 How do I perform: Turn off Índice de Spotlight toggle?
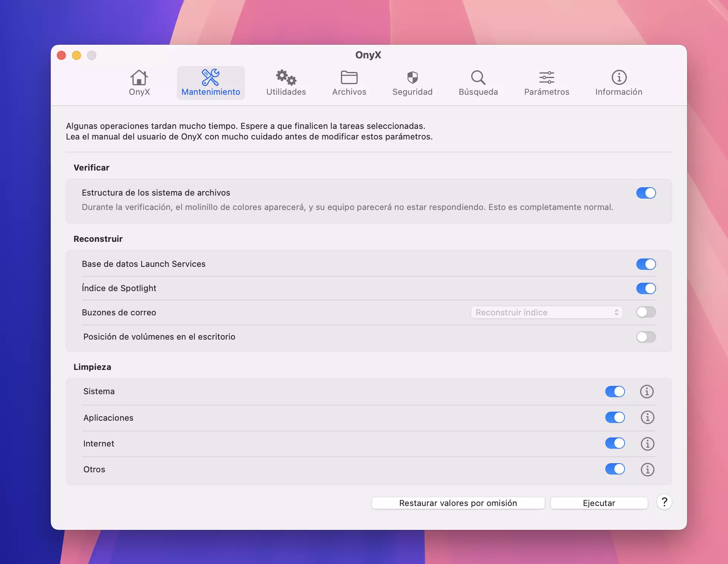(x=646, y=288)
